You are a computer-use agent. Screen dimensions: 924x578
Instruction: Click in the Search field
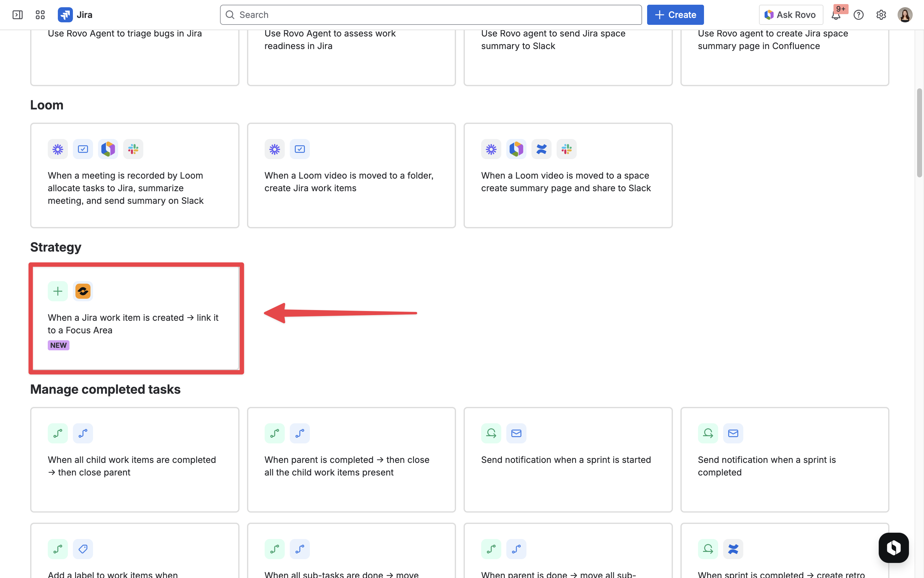(431, 15)
